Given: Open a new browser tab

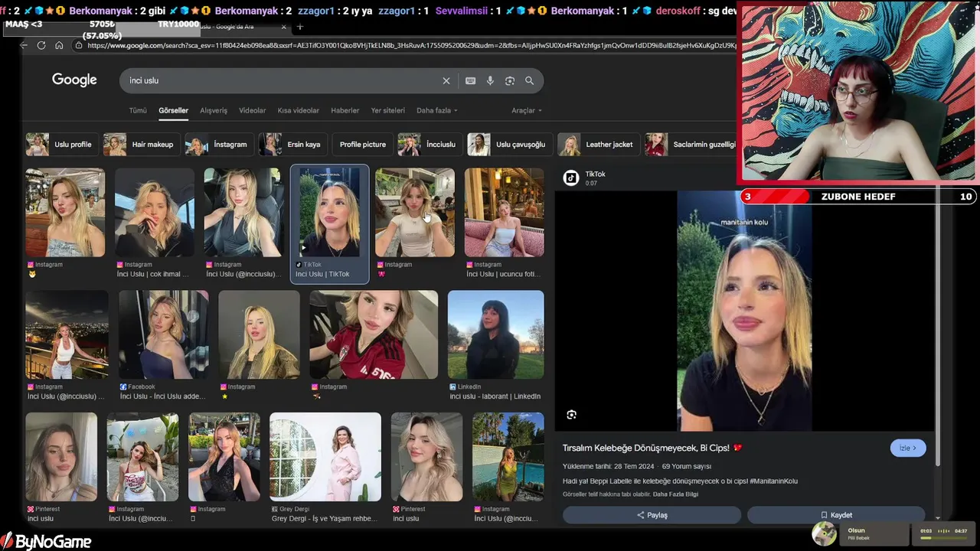Looking at the screenshot, I should 300,27.
